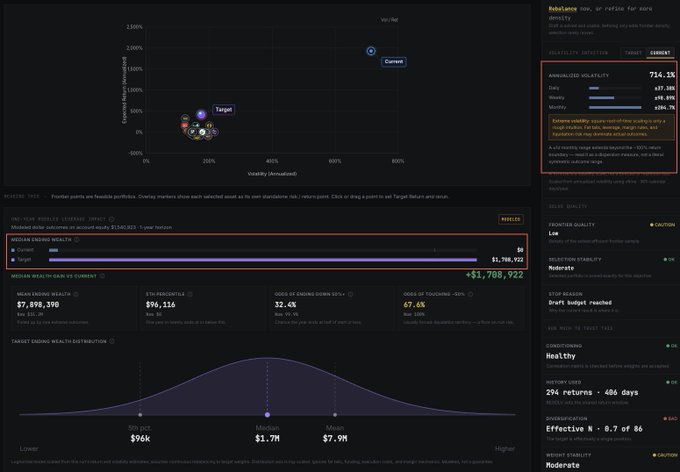
Task: Select the Current tab in Volatility Intuition
Action: point(660,52)
